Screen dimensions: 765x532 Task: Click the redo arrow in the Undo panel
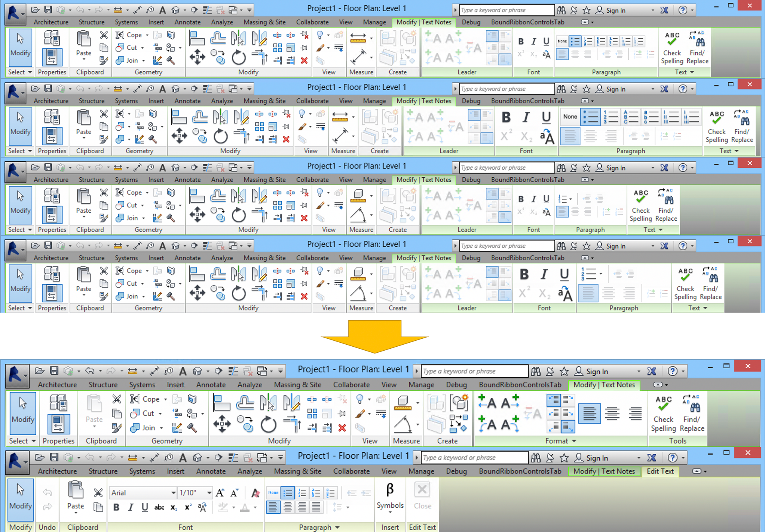coord(47,507)
